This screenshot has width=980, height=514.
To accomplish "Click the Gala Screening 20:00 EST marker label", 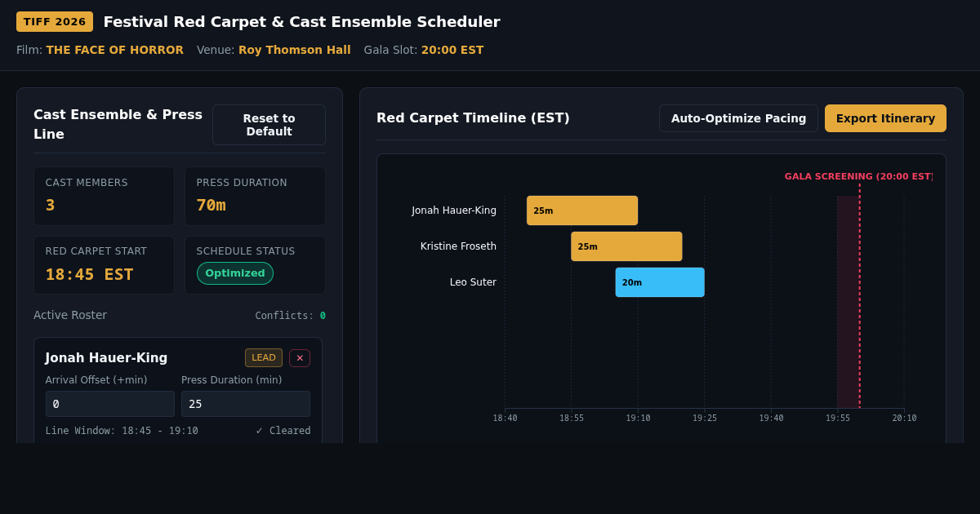I will (858, 176).
